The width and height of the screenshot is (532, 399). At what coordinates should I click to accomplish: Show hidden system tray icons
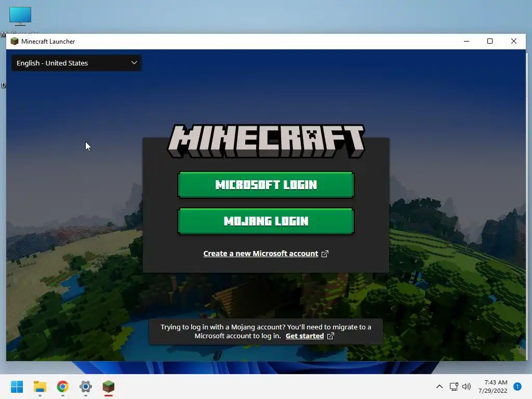point(440,387)
